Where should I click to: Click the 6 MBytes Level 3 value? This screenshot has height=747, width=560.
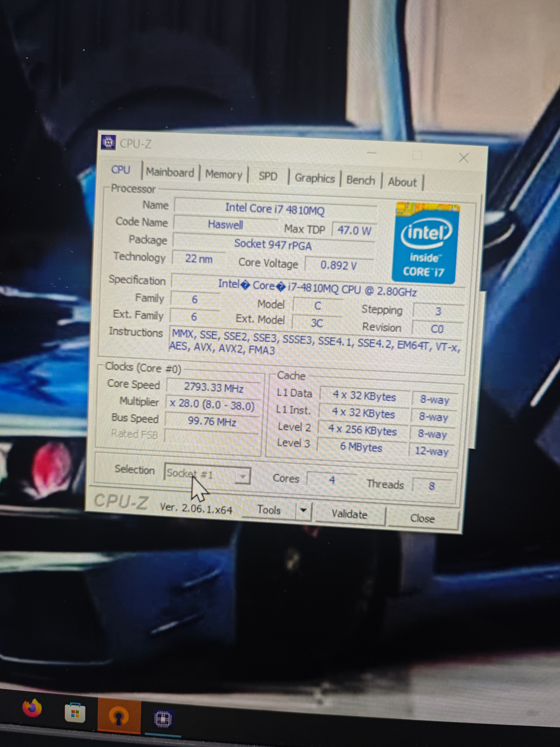coord(361,447)
